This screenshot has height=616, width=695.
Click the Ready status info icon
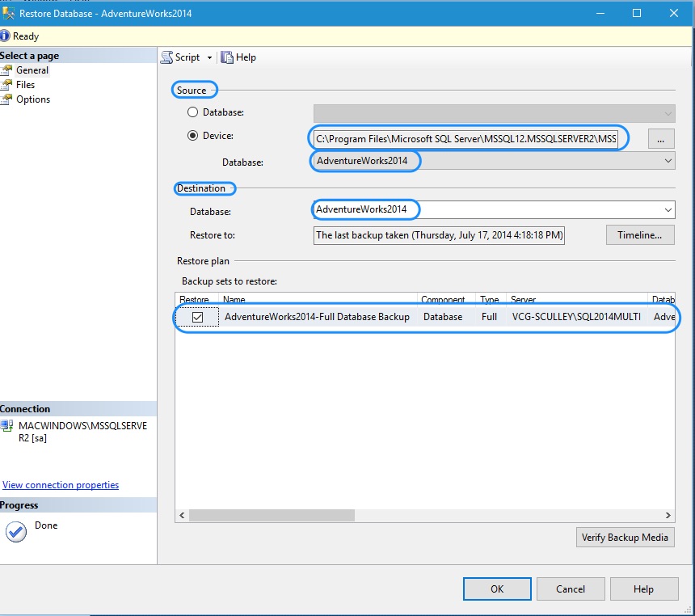tap(7, 36)
